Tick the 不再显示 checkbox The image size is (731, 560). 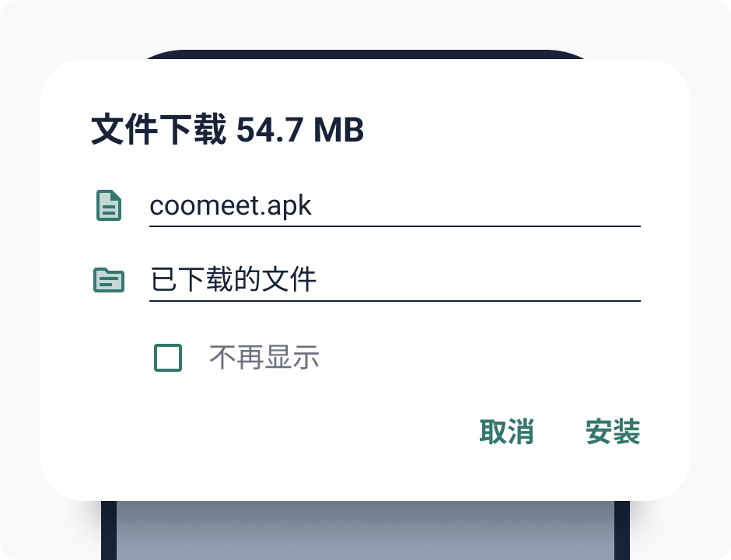(168, 358)
